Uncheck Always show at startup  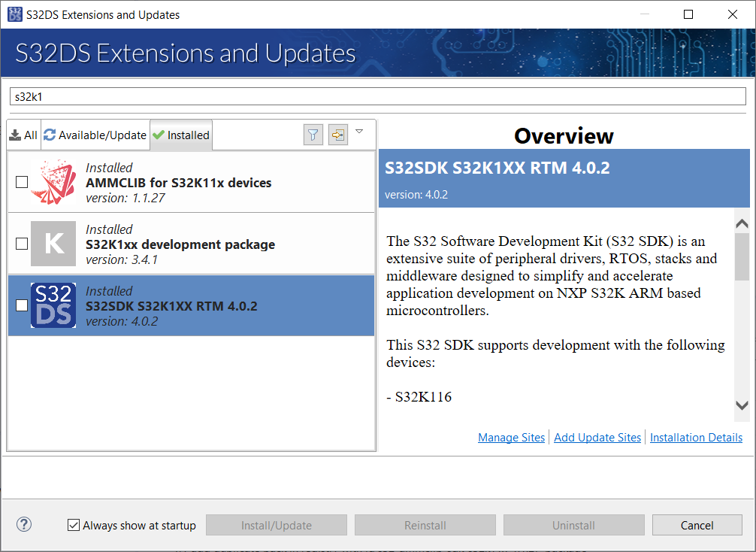73,525
